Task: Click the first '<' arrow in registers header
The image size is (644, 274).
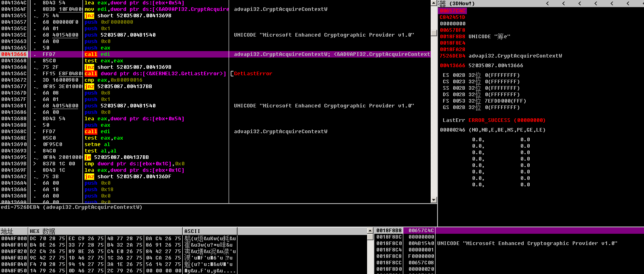Action: tap(547, 4)
